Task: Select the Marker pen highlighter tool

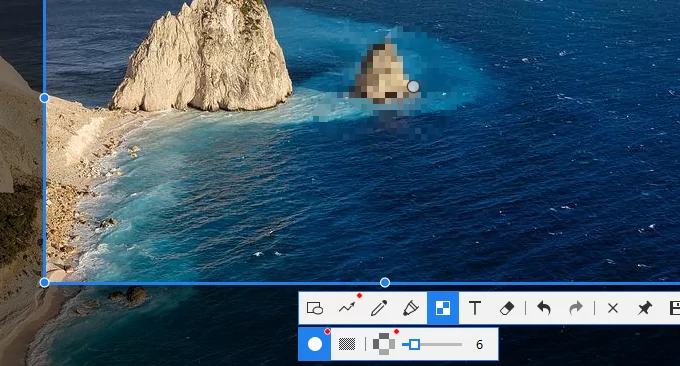Action: point(411,308)
